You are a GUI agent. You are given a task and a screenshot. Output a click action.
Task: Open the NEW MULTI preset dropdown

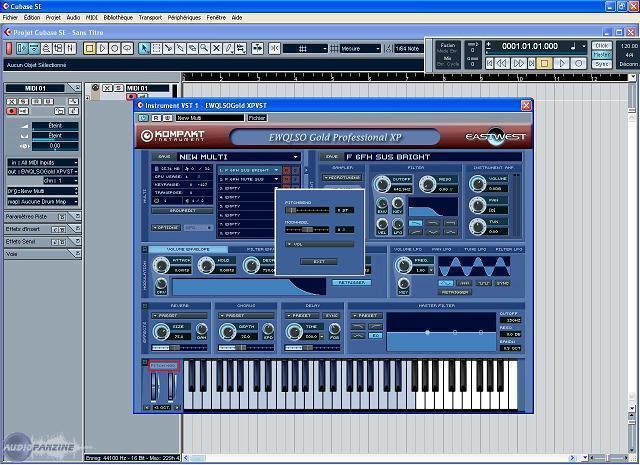[x=238, y=157]
